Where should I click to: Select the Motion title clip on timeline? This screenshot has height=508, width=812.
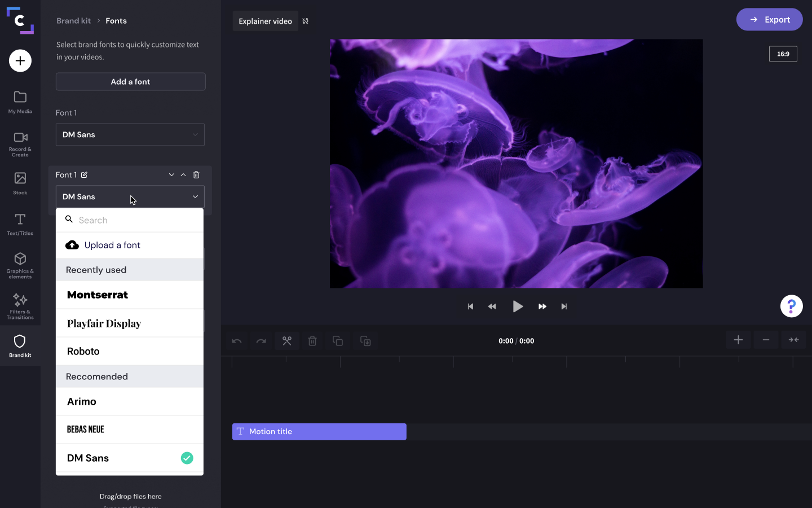319,432
